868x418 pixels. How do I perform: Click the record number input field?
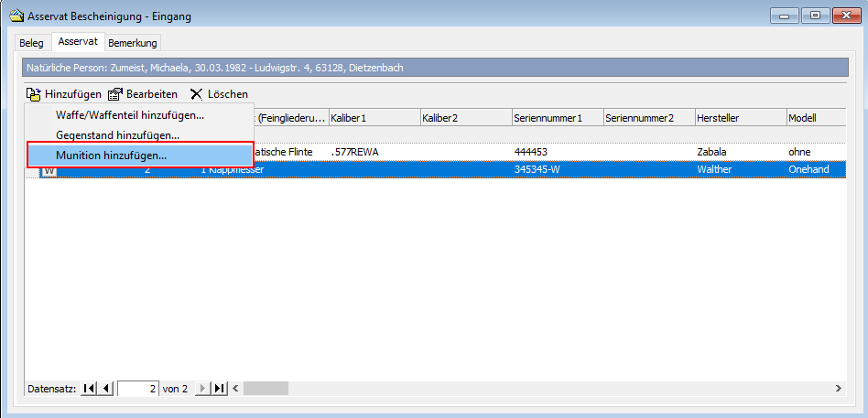click(x=137, y=389)
